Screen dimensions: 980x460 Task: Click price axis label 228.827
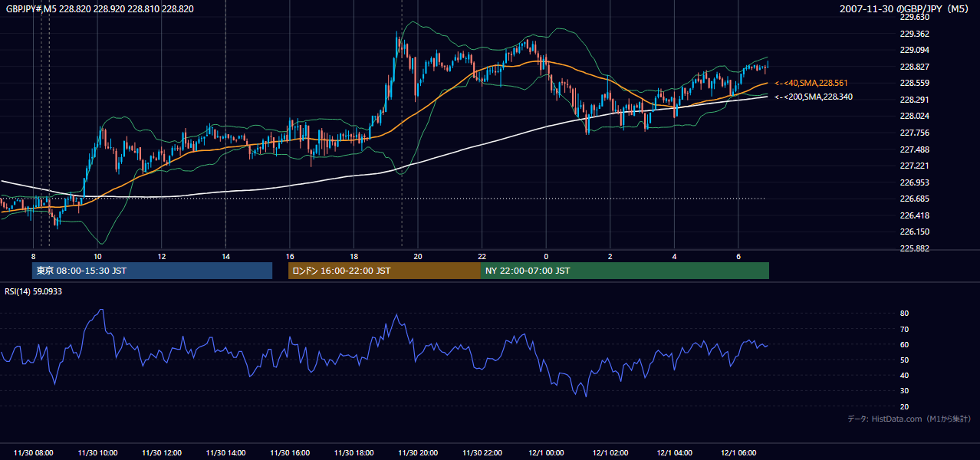914,67
